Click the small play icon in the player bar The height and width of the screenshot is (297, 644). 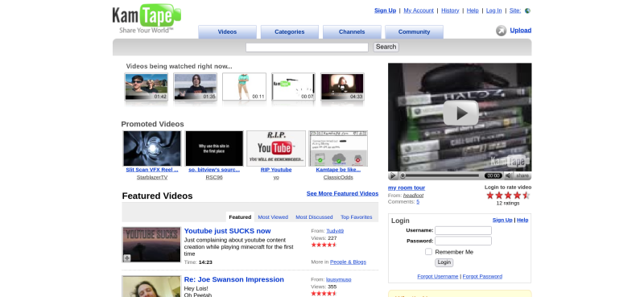coord(393,175)
